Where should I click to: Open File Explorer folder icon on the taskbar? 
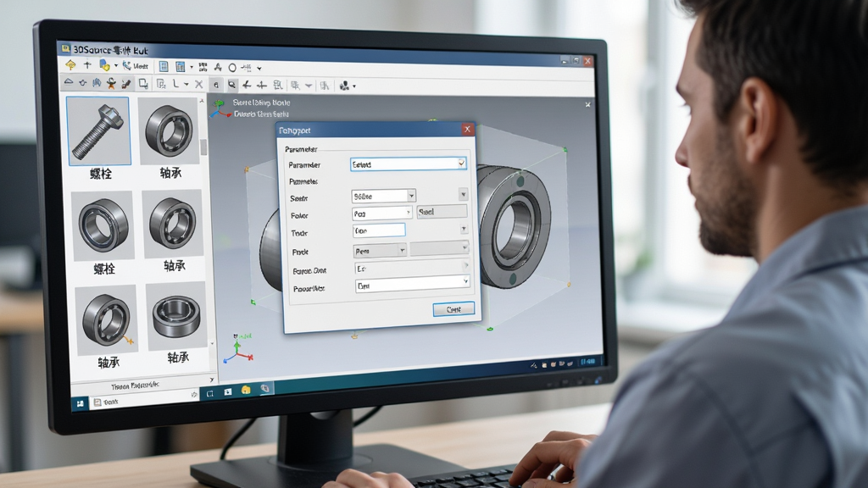coord(246,390)
